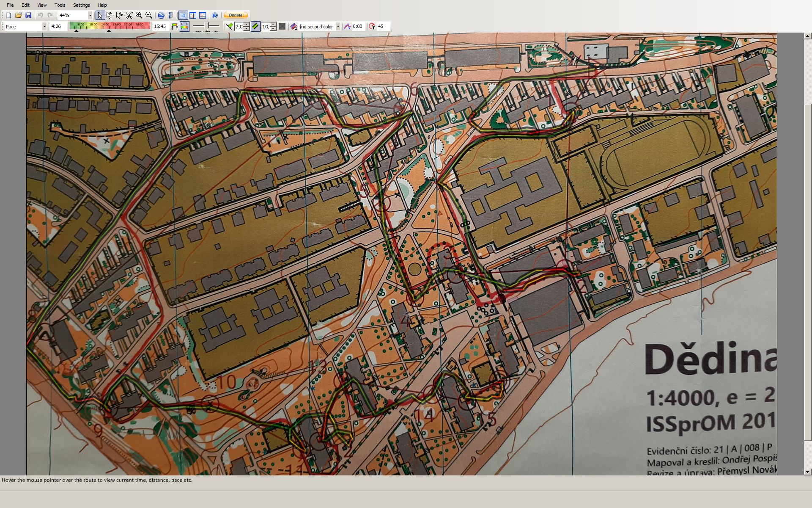This screenshot has height=508, width=812.
Task: Click the orange Donate button
Action: (x=236, y=15)
